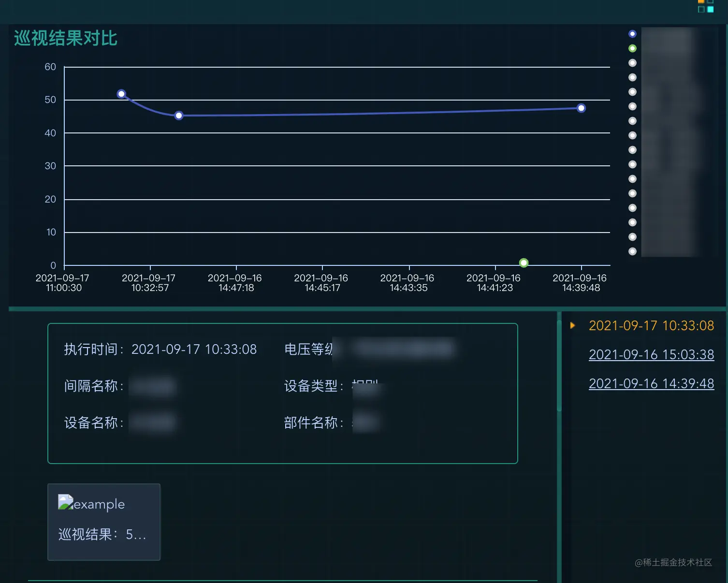
Task: Click the 间隔名称 field label
Action: (x=94, y=386)
